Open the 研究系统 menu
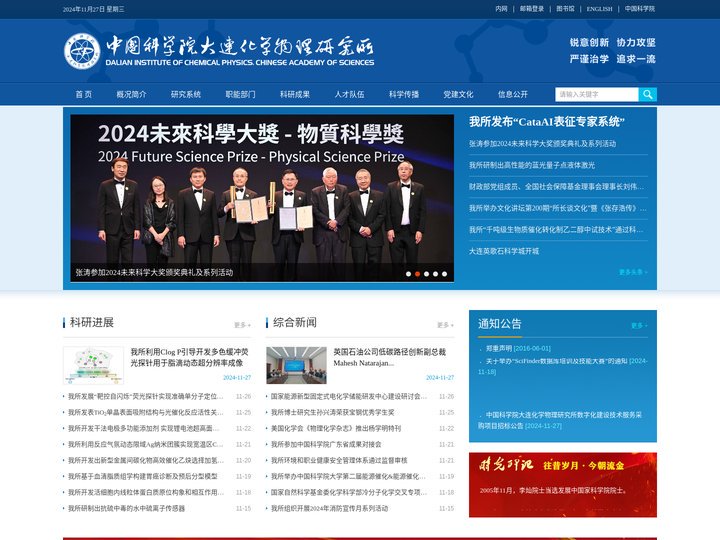The image size is (720, 540). (x=186, y=95)
